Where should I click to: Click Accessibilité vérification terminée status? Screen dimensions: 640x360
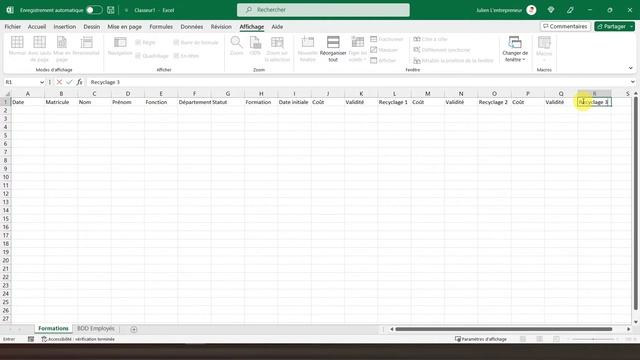[78, 339]
